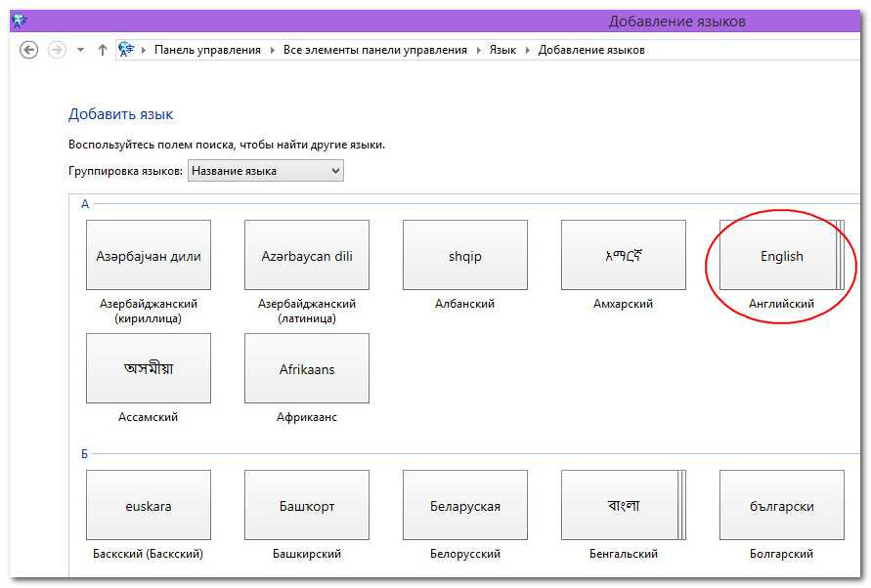Select the euskara Basque tile
Image resolution: width=871 pixels, height=588 pixels.
coord(149,506)
